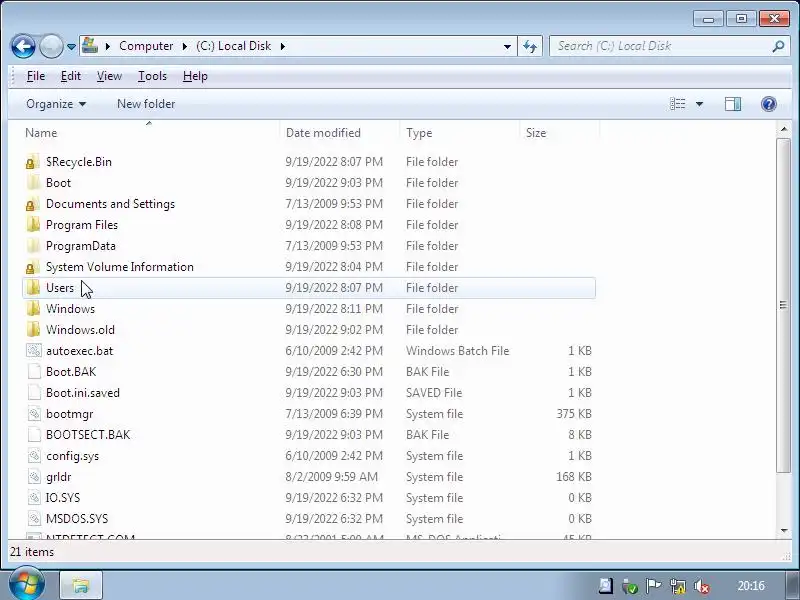Select (C:) Local Disk breadcrumb

tap(234, 46)
